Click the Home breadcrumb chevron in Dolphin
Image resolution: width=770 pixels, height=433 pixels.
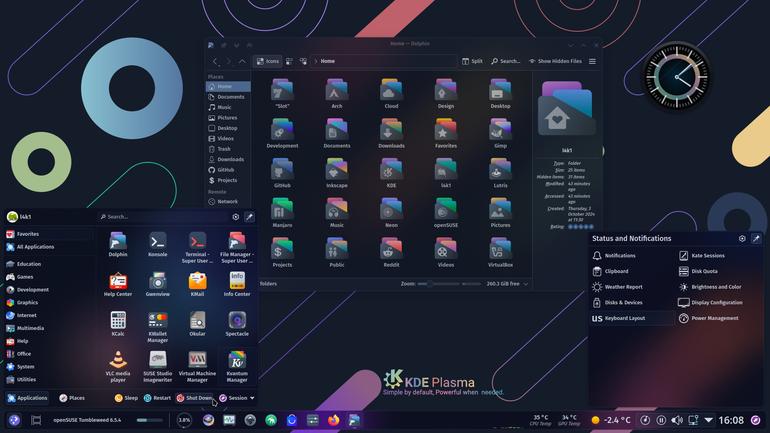coord(315,61)
